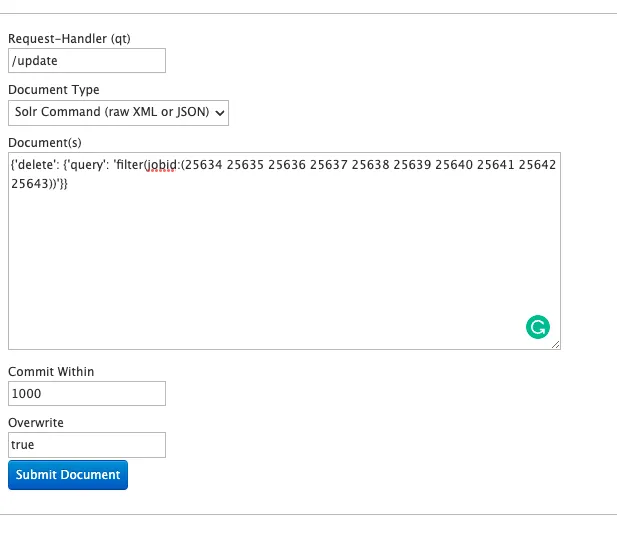Click the number 25643 on the second line
Viewport: 617px width, 557px height.
tap(30, 184)
